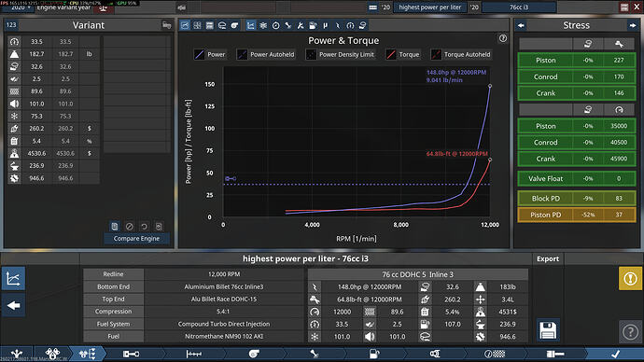Toggle the Torque legend line
The height and width of the screenshot is (362, 644).
point(403,54)
